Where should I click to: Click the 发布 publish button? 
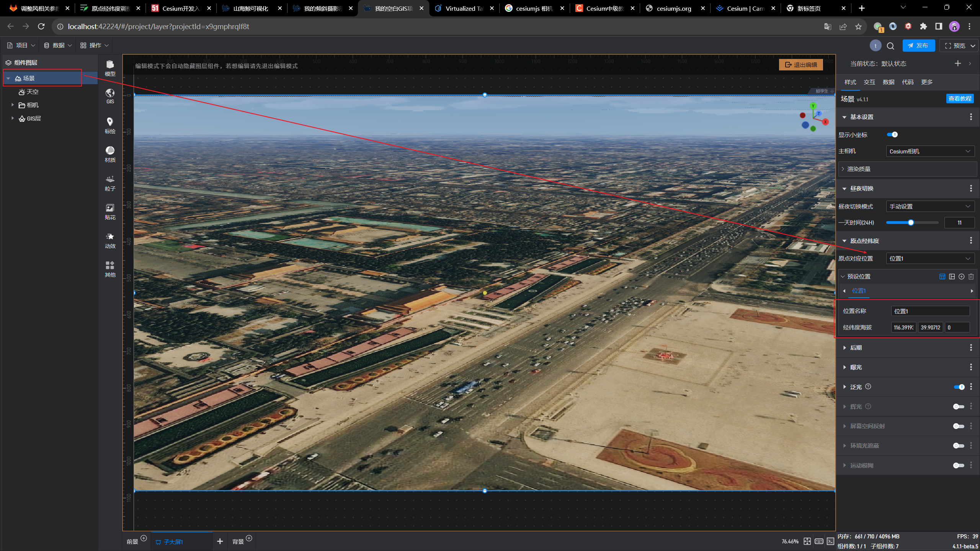918,45
